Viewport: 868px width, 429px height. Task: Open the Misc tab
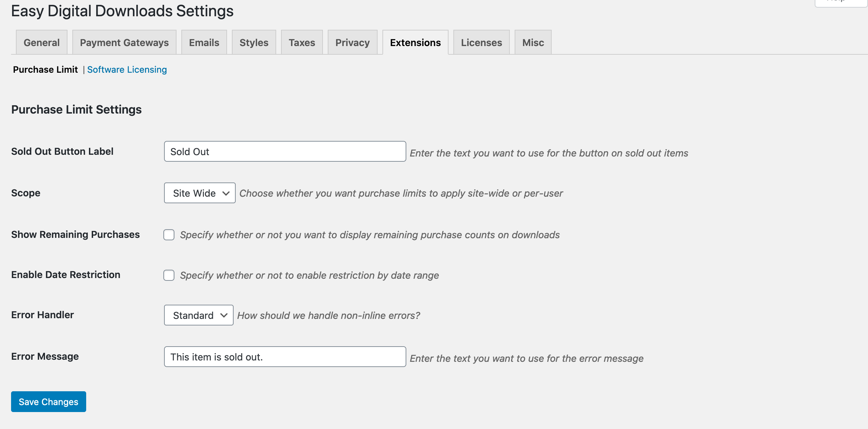point(533,43)
